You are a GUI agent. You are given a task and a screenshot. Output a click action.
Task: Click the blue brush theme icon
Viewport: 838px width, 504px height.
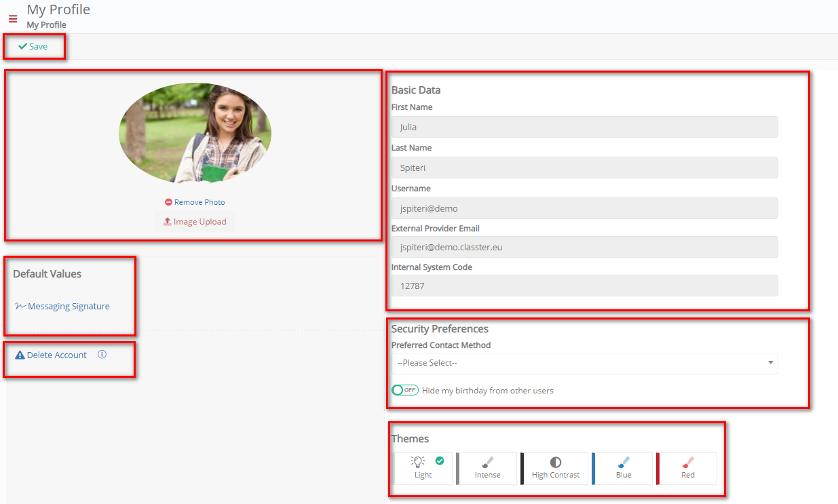(x=624, y=462)
